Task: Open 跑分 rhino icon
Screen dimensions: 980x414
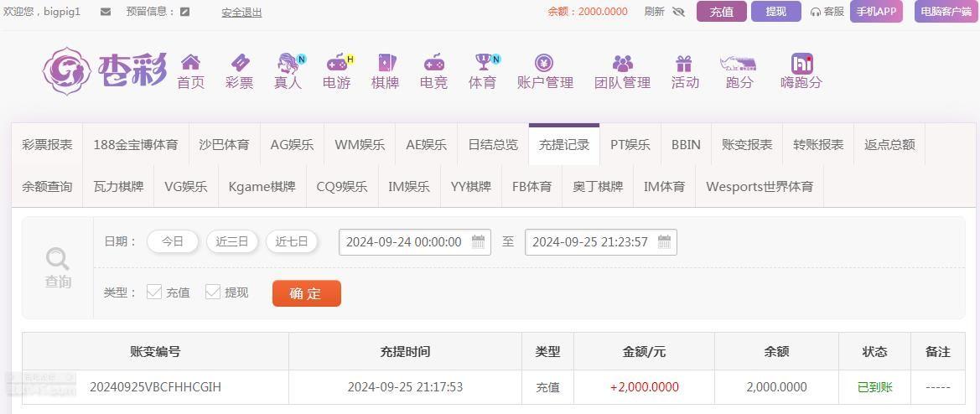Action: [x=738, y=63]
